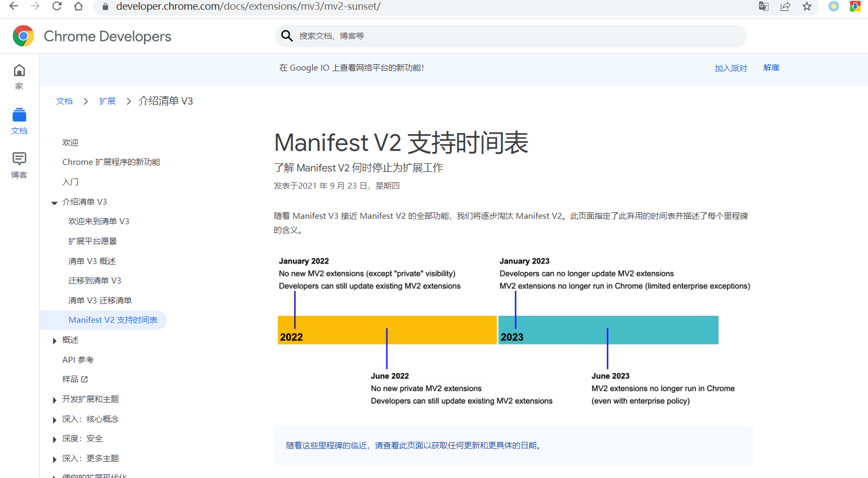
Task: Click the share page icon in address bar
Action: tap(786, 6)
